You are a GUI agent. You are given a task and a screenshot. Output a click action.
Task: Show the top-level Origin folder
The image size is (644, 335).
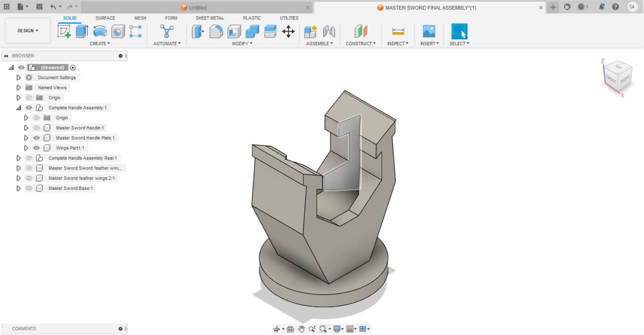[x=29, y=98]
